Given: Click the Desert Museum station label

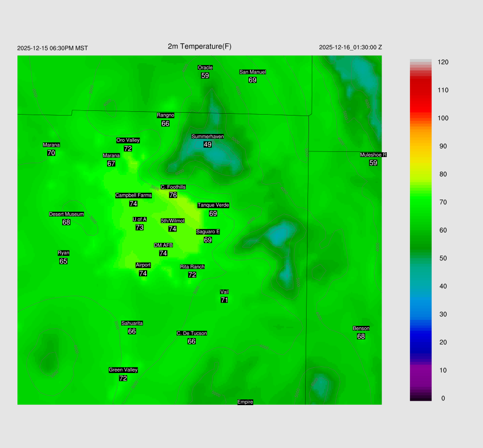Looking at the screenshot, I should [x=66, y=214].
